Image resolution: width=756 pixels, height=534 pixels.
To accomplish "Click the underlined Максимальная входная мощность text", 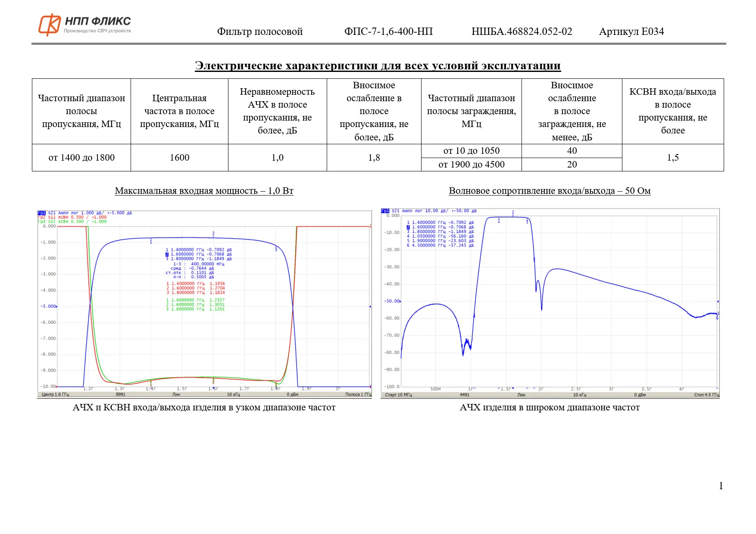I will 204,191.
